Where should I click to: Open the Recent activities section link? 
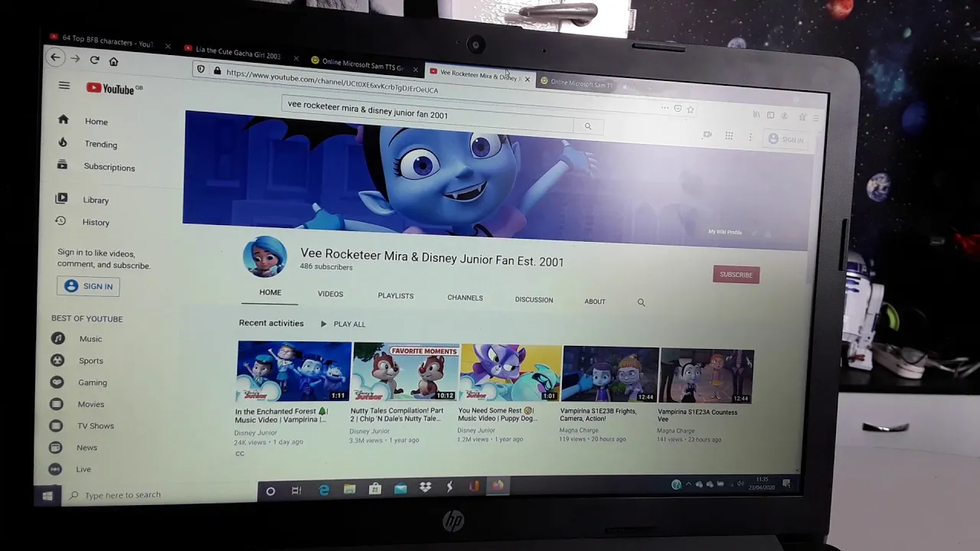[271, 323]
